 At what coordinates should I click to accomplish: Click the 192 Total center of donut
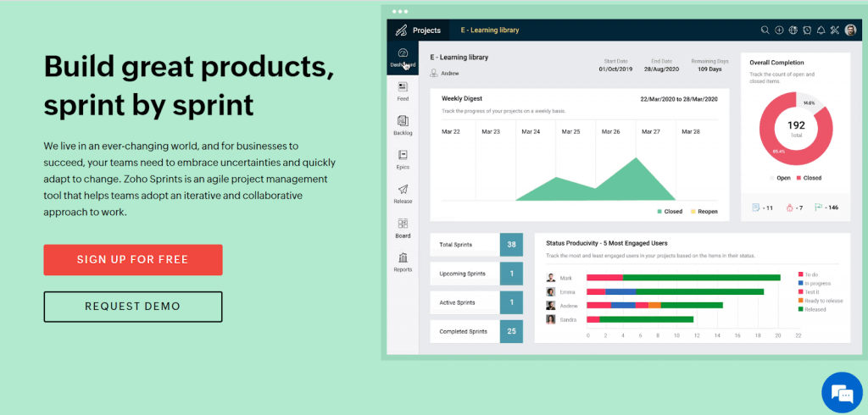pos(796,129)
